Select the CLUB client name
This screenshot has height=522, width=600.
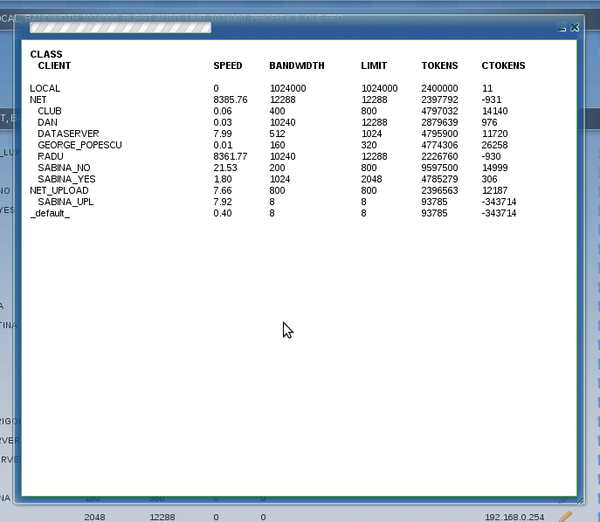tap(50, 111)
